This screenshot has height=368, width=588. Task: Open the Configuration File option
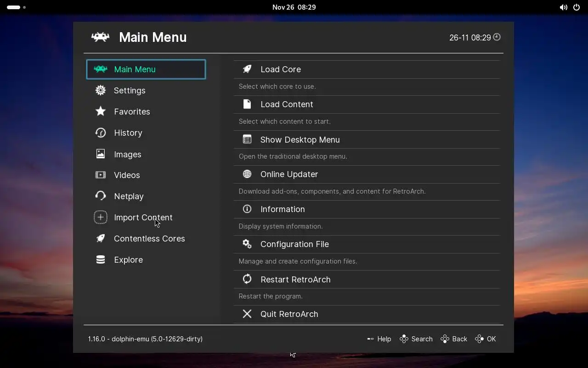click(367, 244)
